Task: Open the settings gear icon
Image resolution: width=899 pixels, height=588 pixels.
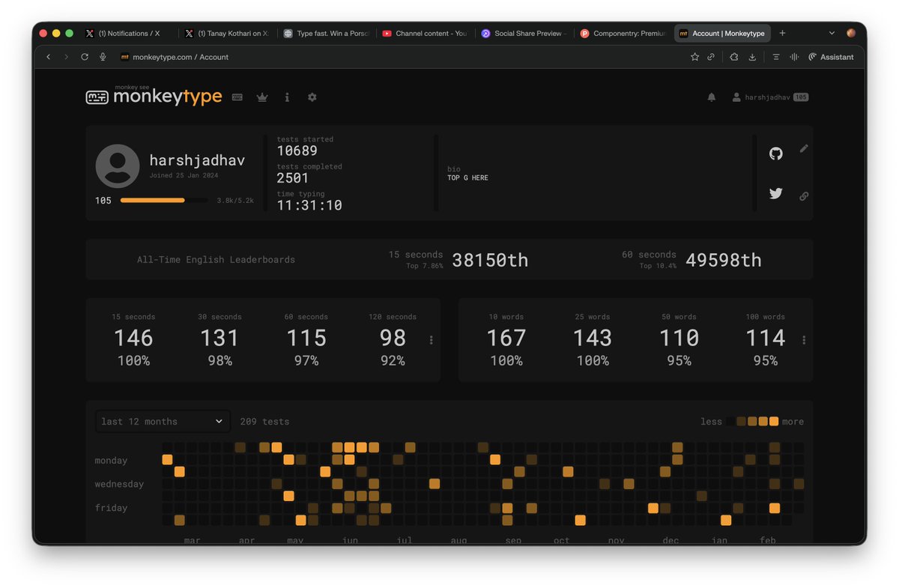Action: click(x=312, y=97)
